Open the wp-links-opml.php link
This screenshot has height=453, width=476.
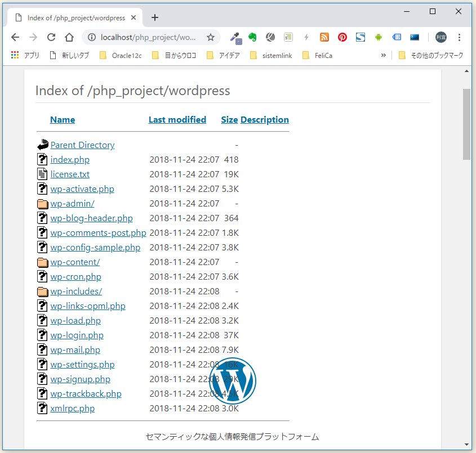point(88,306)
